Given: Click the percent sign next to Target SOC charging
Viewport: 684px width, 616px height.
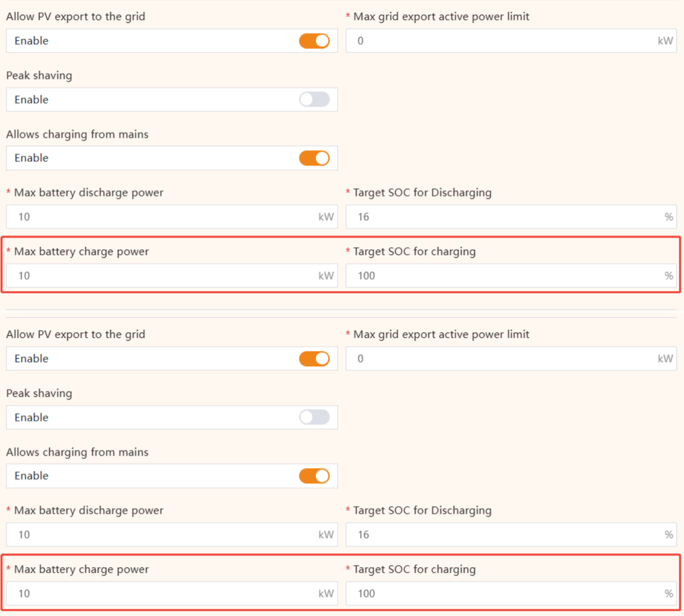Looking at the screenshot, I should point(669,275).
